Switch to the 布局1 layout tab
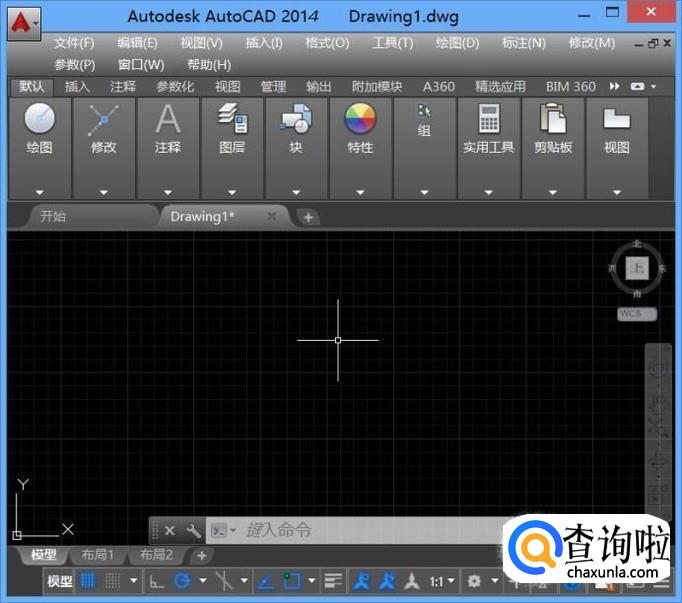The height and width of the screenshot is (603, 682). pos(98,555)
